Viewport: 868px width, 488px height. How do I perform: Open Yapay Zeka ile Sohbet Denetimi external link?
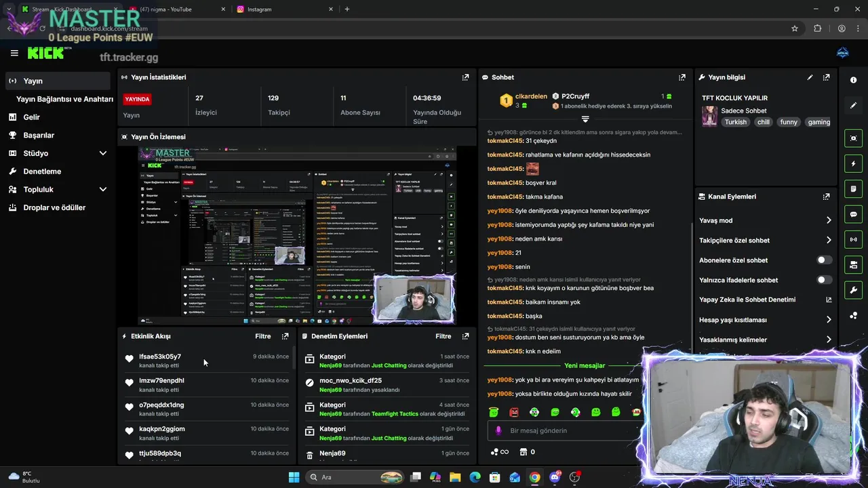click(829, 300)
